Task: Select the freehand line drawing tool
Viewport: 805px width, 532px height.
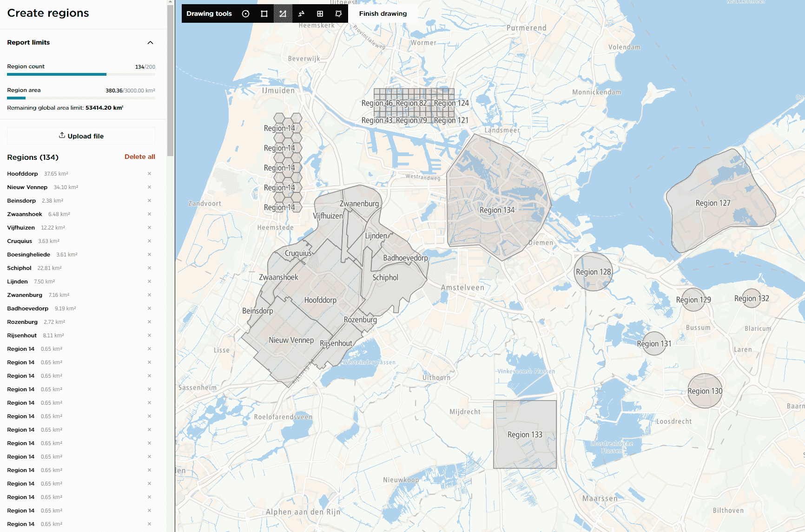Action: [x=301, y=14]
